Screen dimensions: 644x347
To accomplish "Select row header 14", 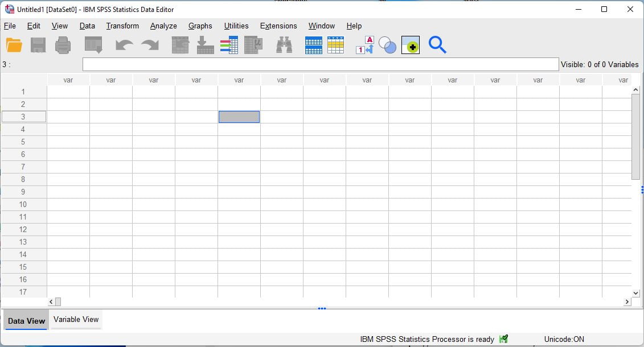I will (23, 255).
